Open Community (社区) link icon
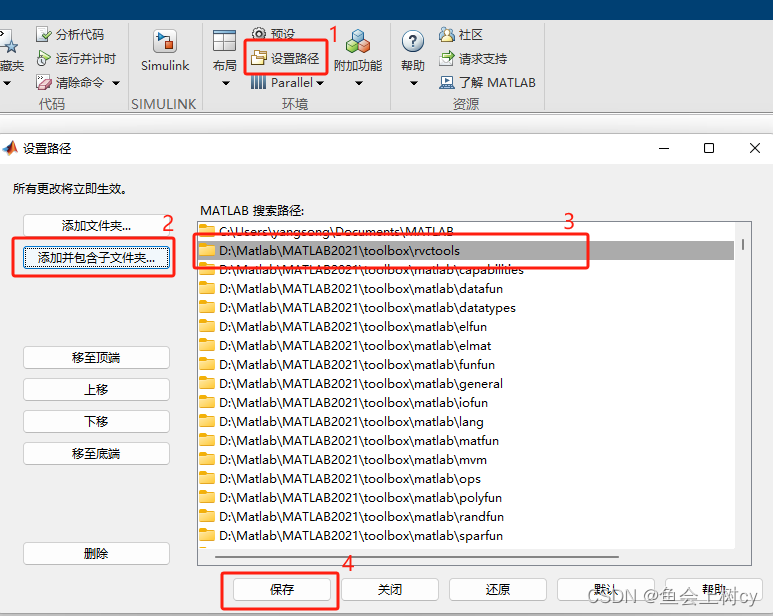 (x=447, y=34)
